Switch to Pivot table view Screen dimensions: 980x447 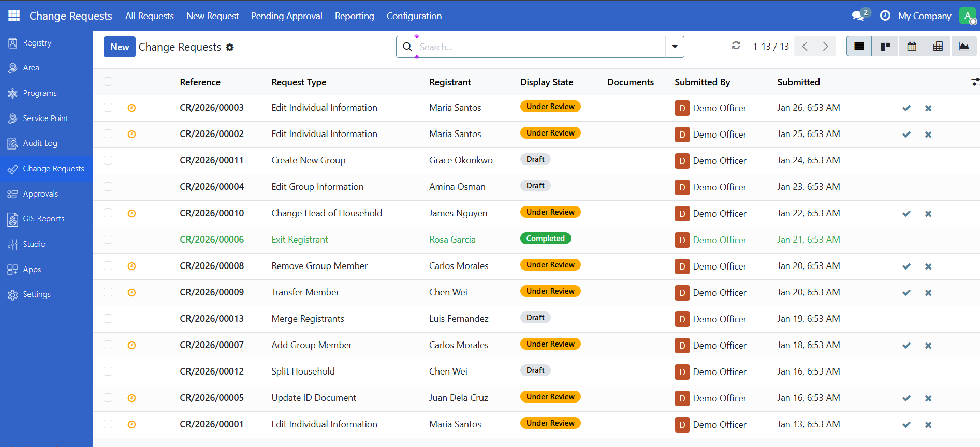pyautogui.click(x=938, y=47)
